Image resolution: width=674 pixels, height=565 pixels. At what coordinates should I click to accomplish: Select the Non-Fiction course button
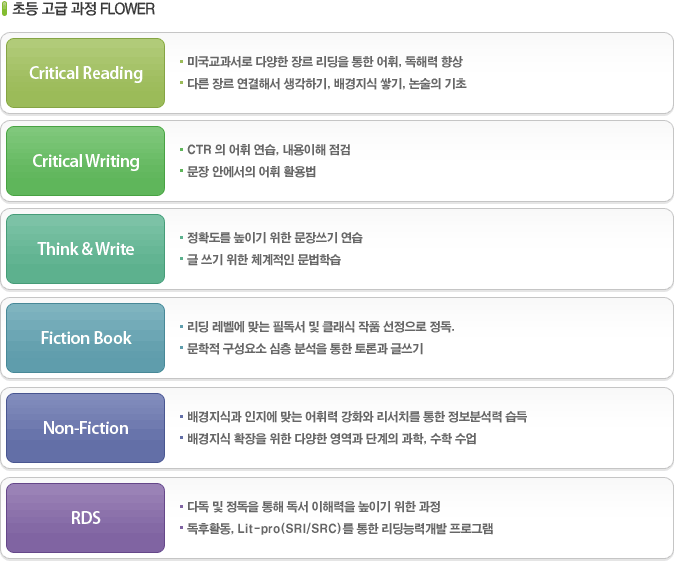(85, 428)
